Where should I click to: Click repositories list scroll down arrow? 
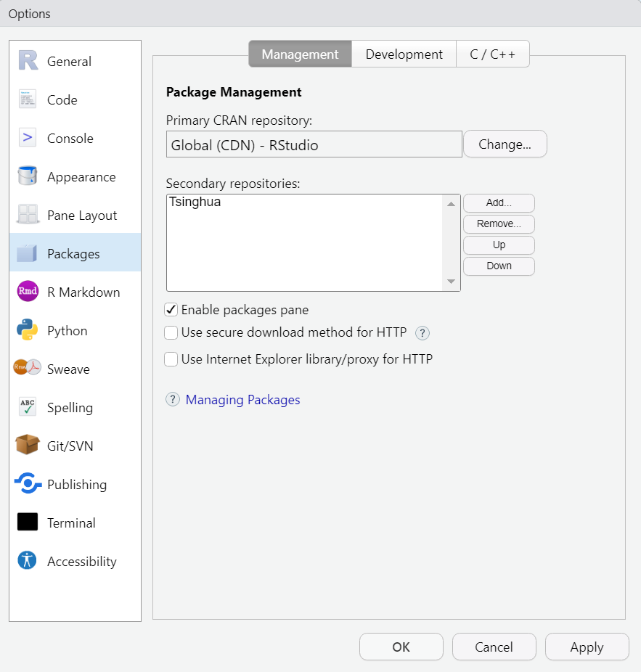coord(451,282)
